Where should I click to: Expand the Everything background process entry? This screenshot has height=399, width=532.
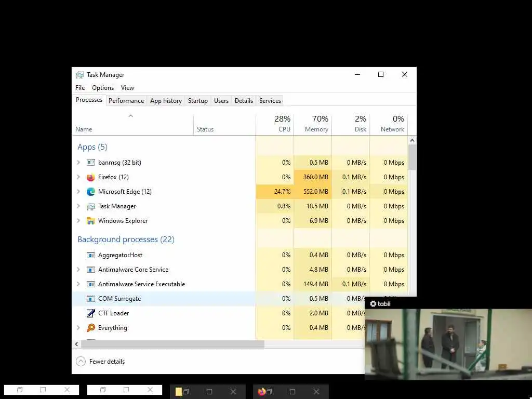click(78, 328)
